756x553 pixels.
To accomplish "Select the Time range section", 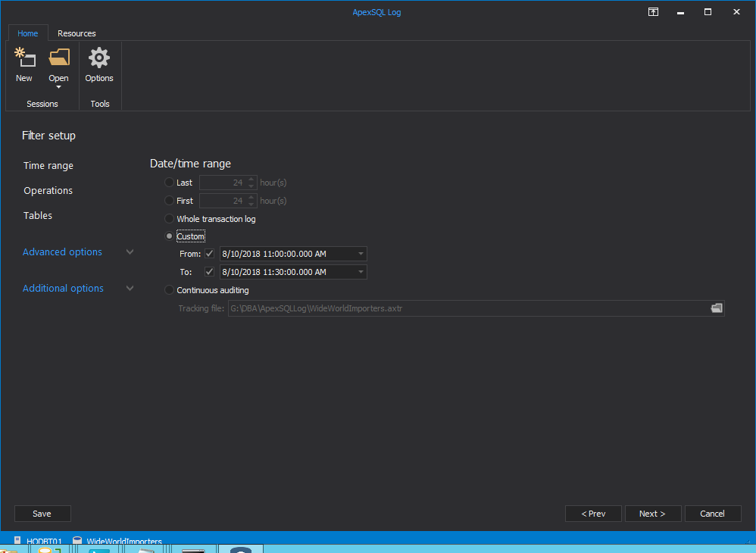I will pos(48,165).
